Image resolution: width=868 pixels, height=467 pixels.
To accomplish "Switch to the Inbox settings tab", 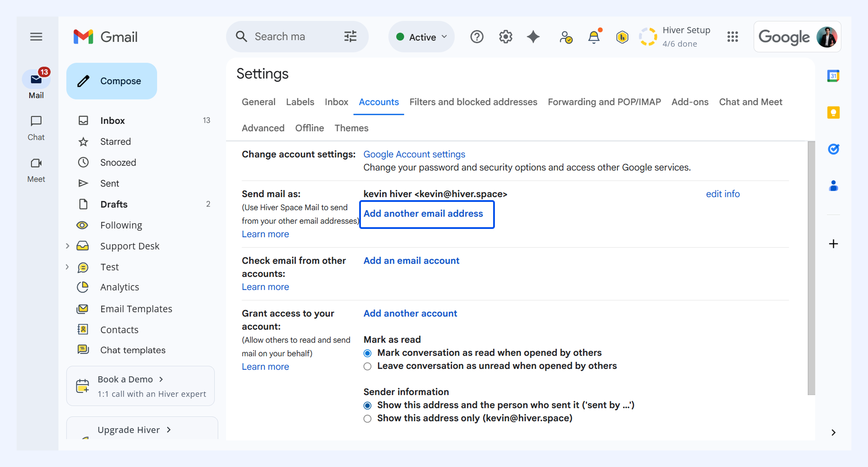I will coord(336,102).
